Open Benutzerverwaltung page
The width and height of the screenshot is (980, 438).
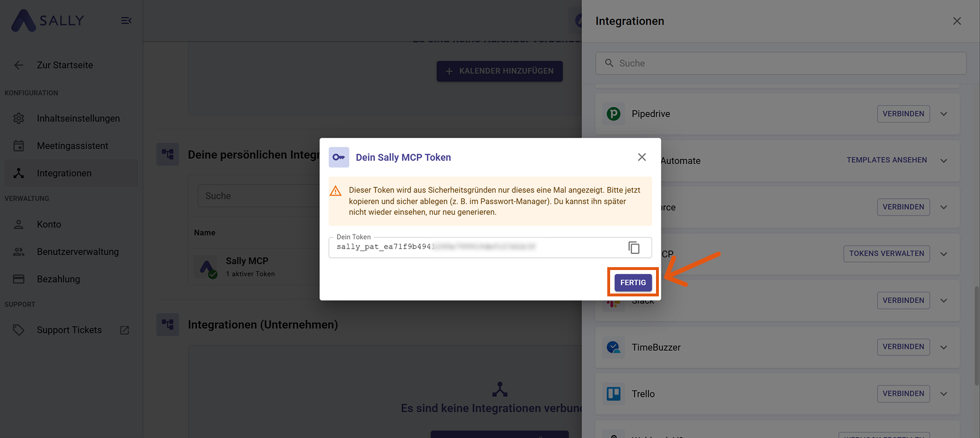pyautogui.click(x=77, y=252)
